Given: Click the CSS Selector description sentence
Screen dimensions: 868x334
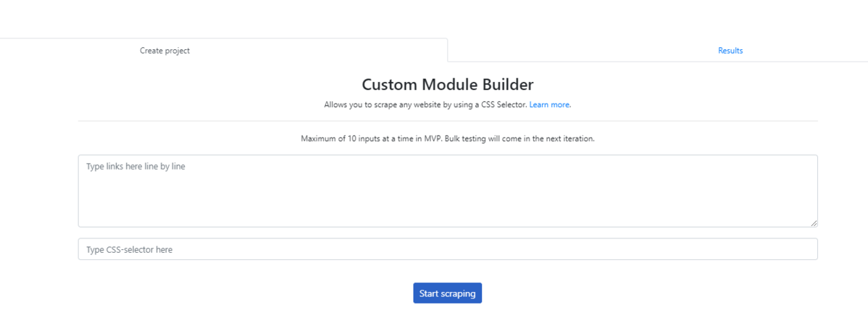Looking at the screenshot, I should click(x=426, y=104).
